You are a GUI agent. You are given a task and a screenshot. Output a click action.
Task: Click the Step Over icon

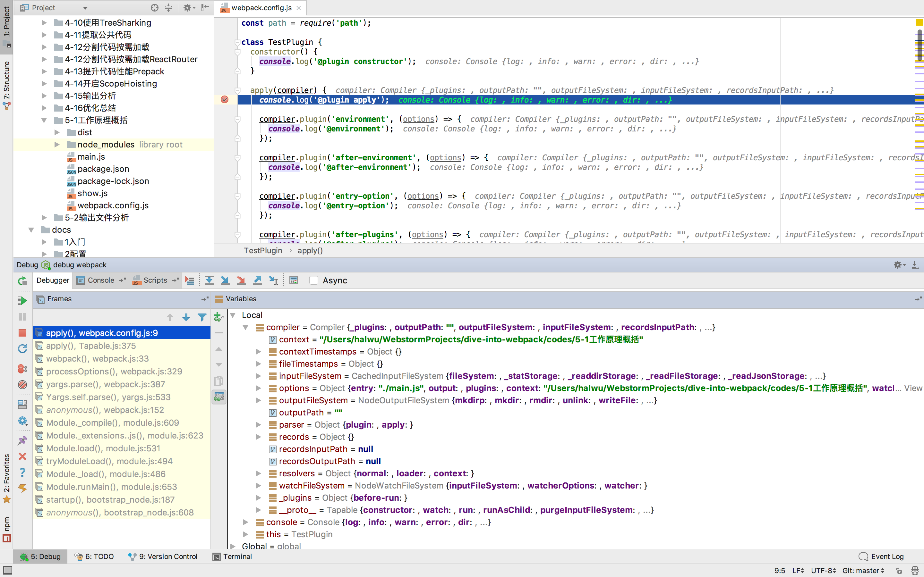pos(209,280)
